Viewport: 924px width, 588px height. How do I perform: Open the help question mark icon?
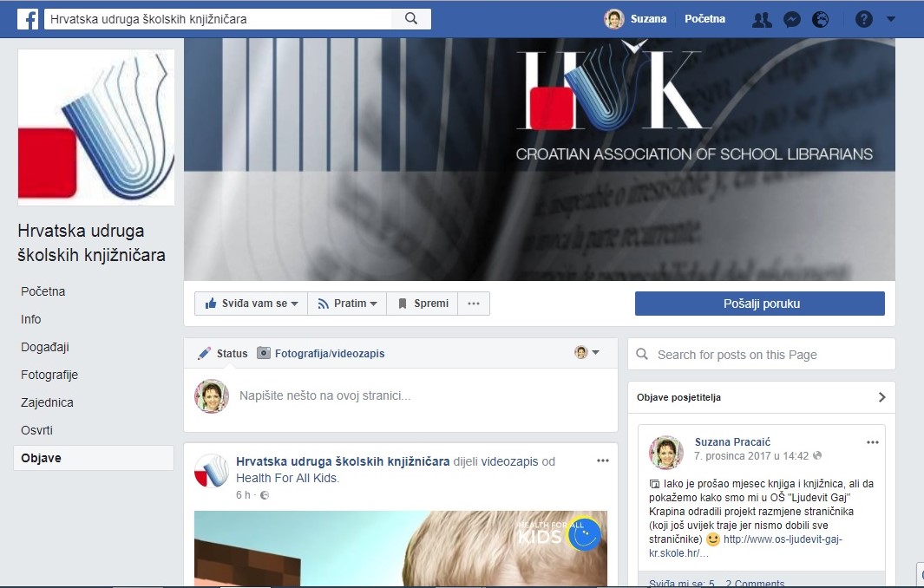tap(864, 19)
